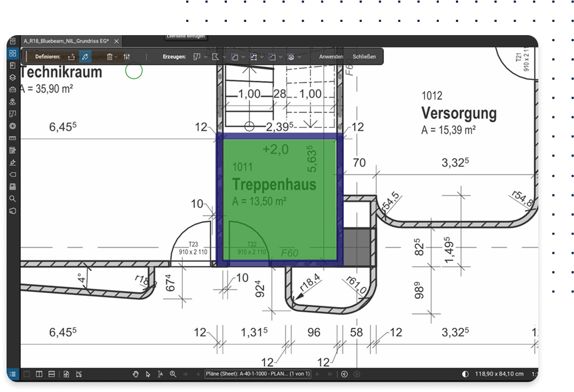Open the Sets floor plan panel icon
Screen dimensions: 574x392
[13, 114]
